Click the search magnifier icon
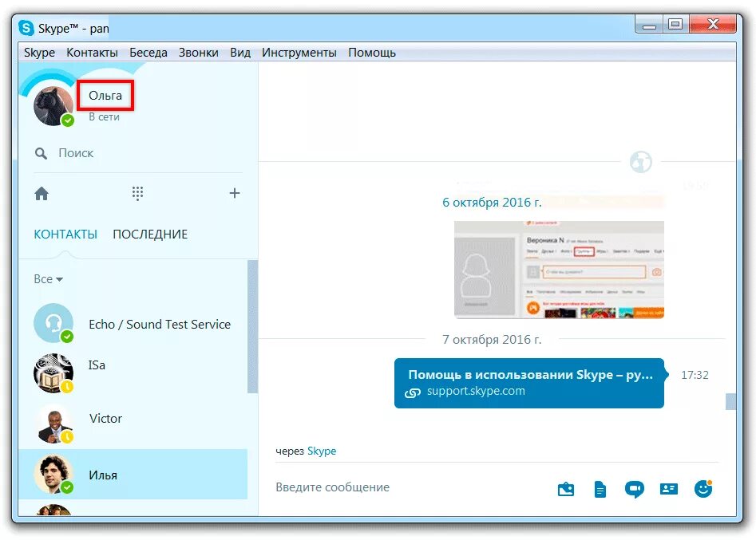756x540 pixels. (41, 154)
